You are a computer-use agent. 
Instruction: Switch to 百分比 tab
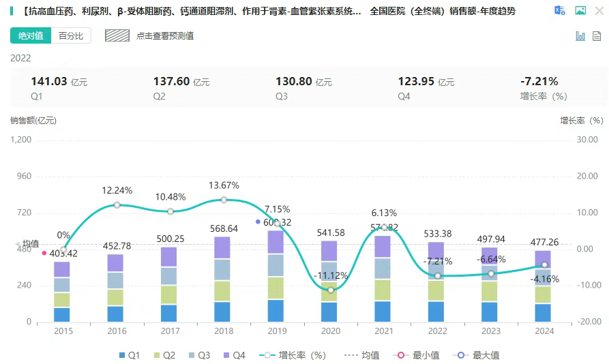point(71,36)
